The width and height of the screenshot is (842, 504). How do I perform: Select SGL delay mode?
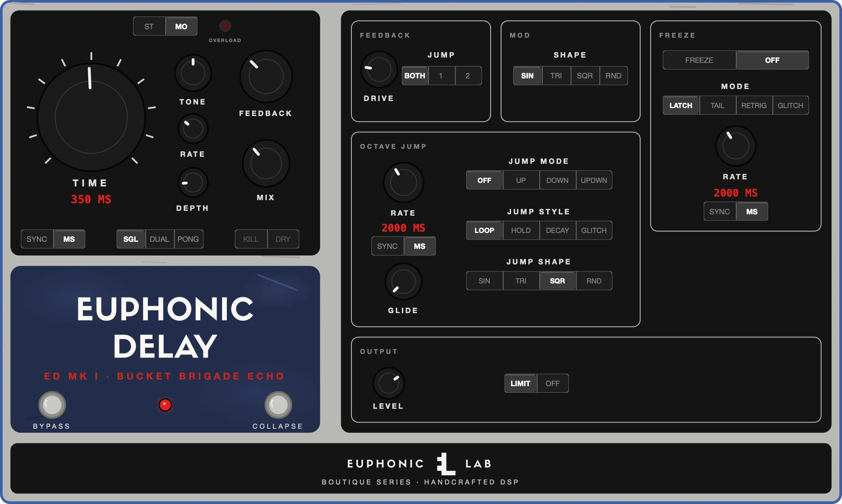coord(131,239)
